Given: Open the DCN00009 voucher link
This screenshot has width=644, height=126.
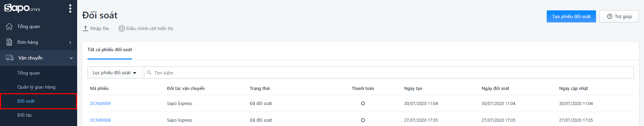Looking at the screenshot, I should coord(100,104).
